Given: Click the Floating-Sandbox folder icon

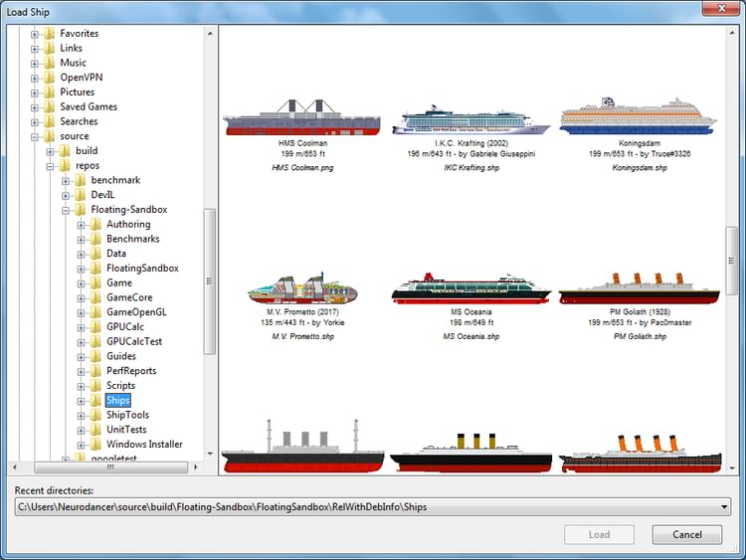Looking at the screenshot, I should pyautogui.click(x=81, y=210).
